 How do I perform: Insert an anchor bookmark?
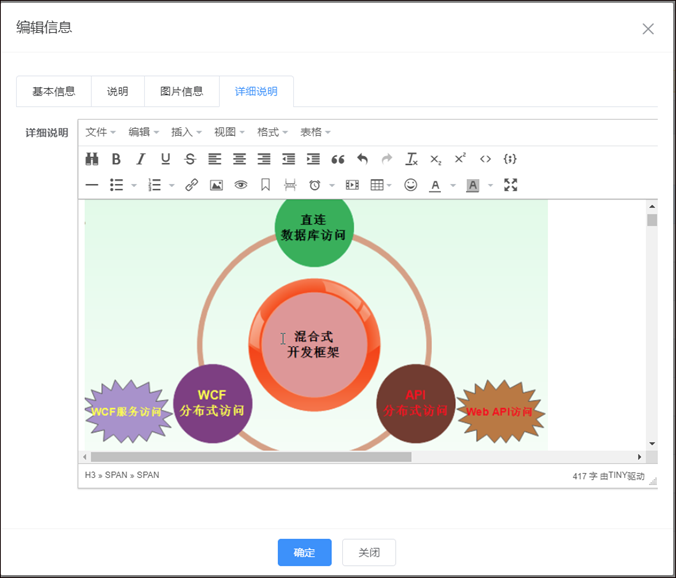265,185
